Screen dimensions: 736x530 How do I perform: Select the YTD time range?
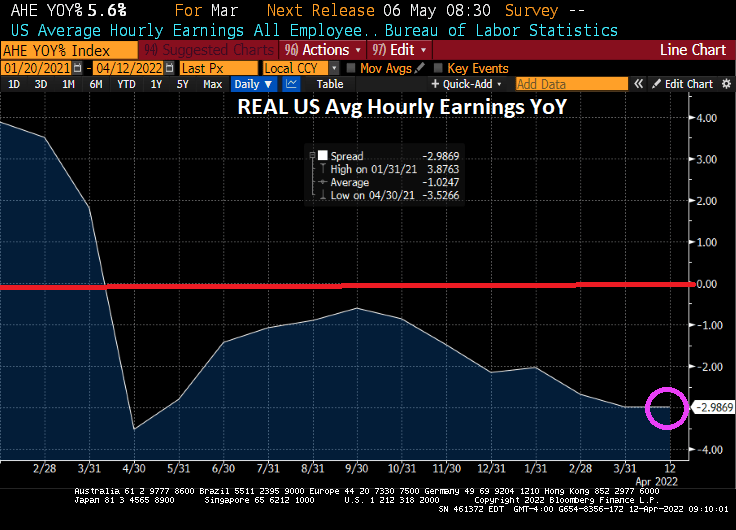pyautogui.click(x=126, y=84)
